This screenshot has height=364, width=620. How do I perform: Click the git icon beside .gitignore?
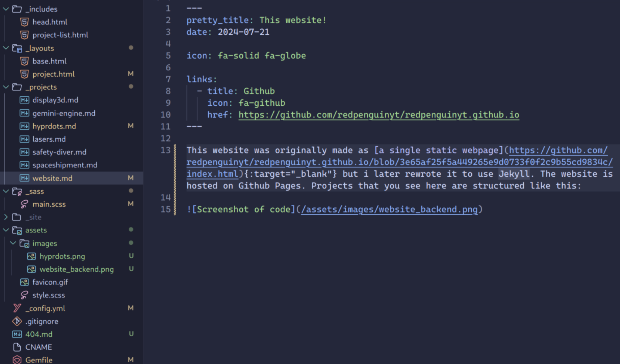pyautogui.click(x=17, y=321)
